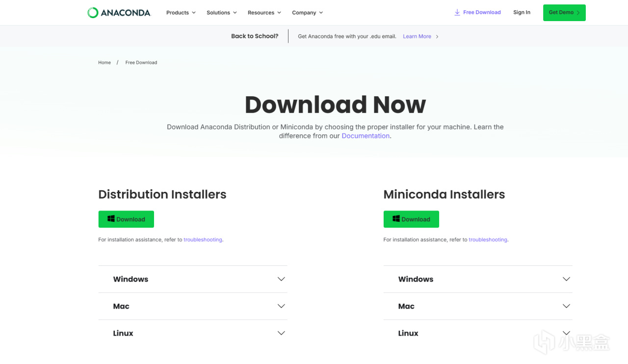Screen dimensions: 628x364
Task: Open the Documentation link
Action: coord(366,136)
